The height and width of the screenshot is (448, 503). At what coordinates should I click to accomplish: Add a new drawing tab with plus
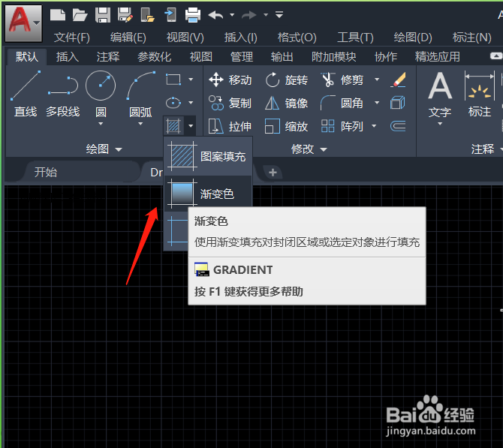(273, 173)
